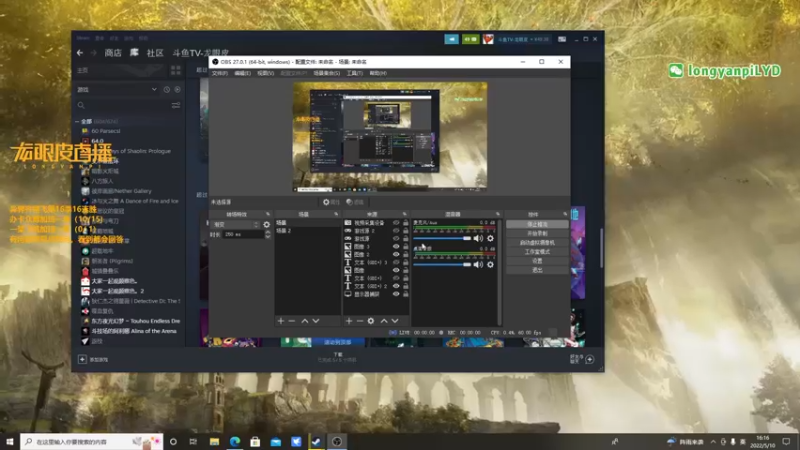The image size is (800, 450).
Task: Click the 退出 button in controls
Action: pyautogui.click(x=537, y=270)
